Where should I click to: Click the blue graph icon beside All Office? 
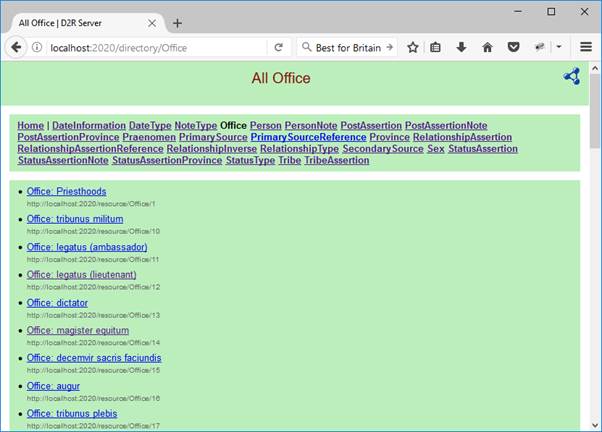click(x=571, y=76)
